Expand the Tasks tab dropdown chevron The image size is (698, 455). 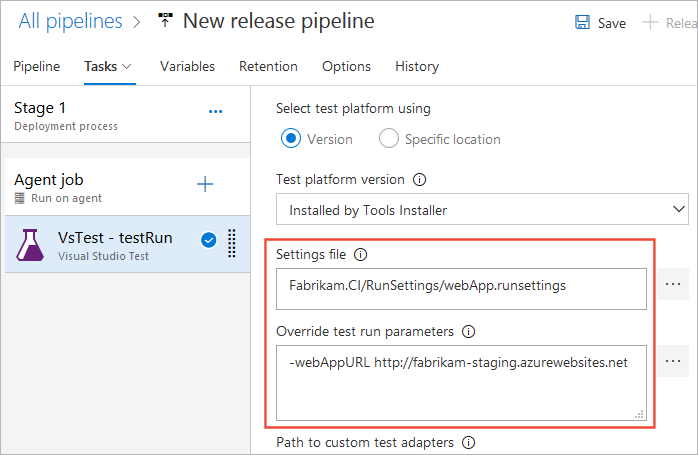pyautogui.click(x=127, y=67)
